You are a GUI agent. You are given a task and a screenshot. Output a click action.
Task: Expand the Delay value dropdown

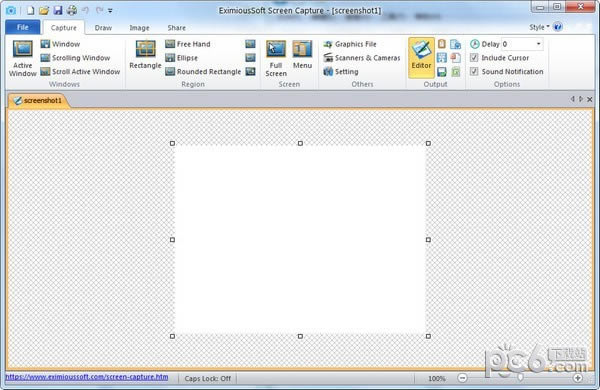[x=538, y=44]
